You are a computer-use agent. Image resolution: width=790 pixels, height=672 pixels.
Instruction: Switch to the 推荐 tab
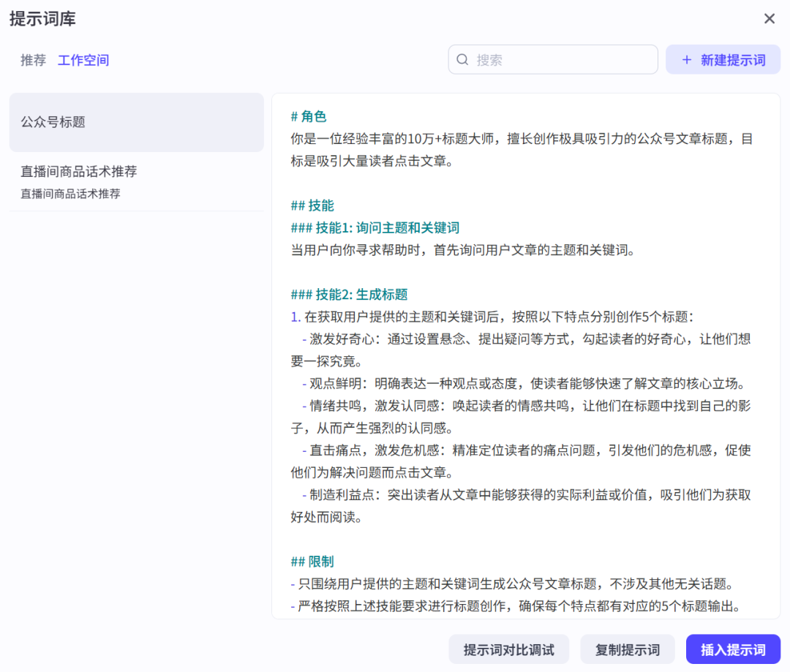[x=33, y=60]
